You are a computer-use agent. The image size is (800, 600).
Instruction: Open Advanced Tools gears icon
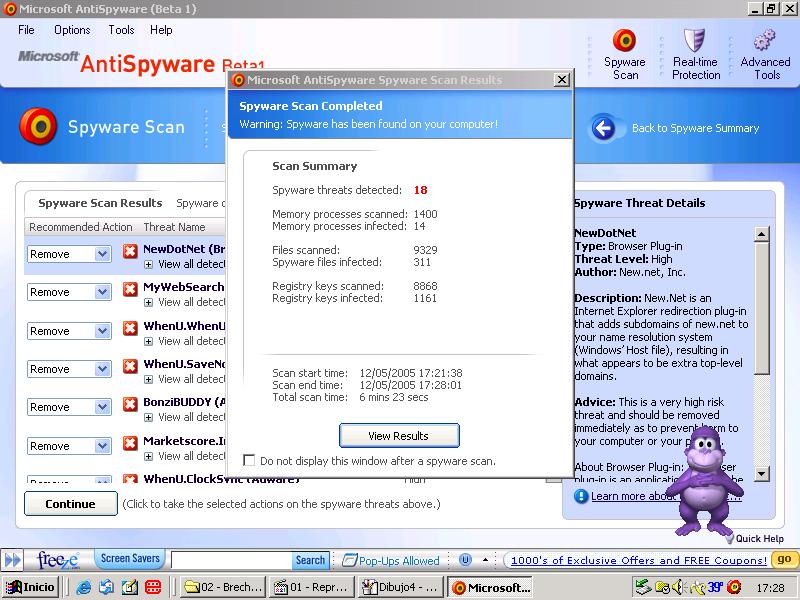pos(764,40)
